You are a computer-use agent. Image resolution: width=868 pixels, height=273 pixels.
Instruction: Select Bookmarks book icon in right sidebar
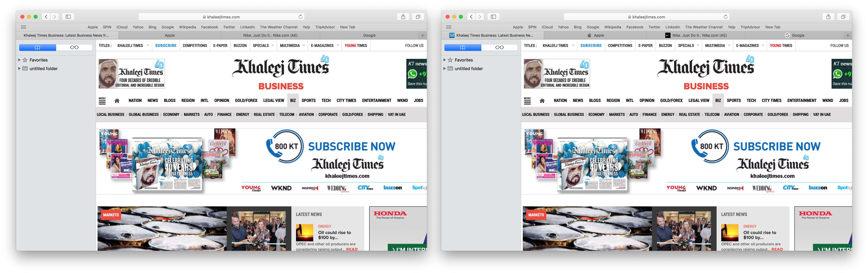pos(463,48)
